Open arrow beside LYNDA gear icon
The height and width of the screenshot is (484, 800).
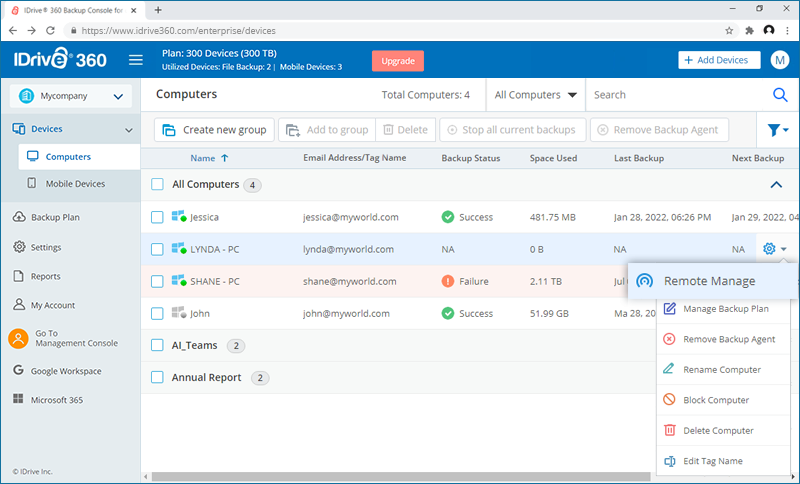tap(784, 249)
